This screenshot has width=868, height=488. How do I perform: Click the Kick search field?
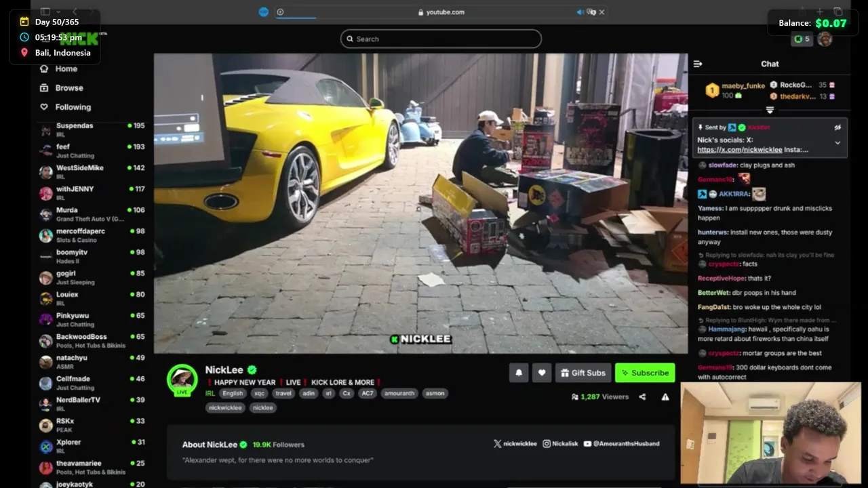[441, 39]
